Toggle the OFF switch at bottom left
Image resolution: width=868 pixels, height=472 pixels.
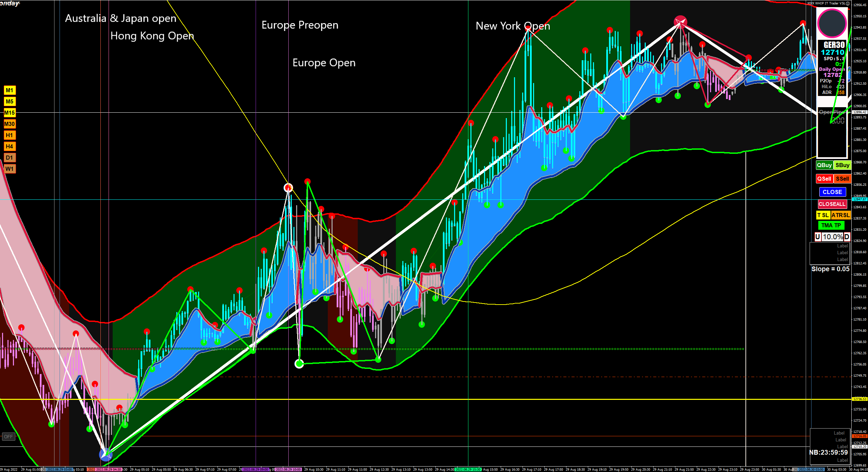[x=9, y=437]
